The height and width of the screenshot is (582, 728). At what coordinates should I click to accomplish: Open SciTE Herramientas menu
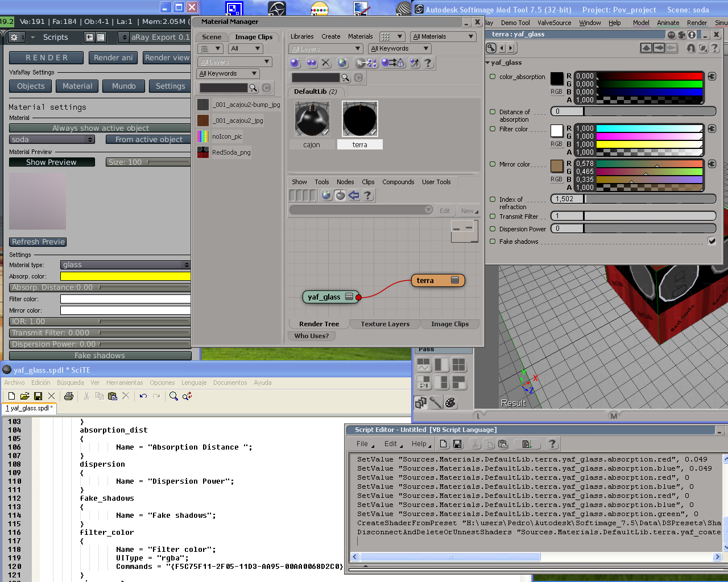click(125, 383)
